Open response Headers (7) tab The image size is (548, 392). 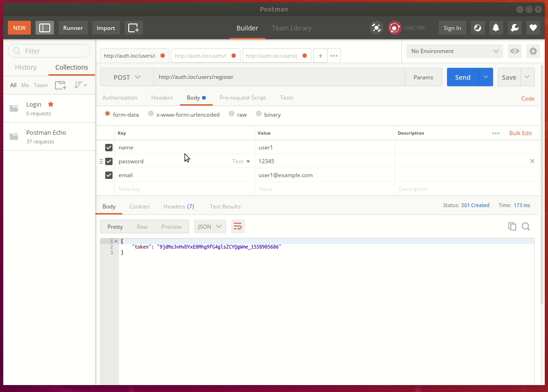coord(179,207)
